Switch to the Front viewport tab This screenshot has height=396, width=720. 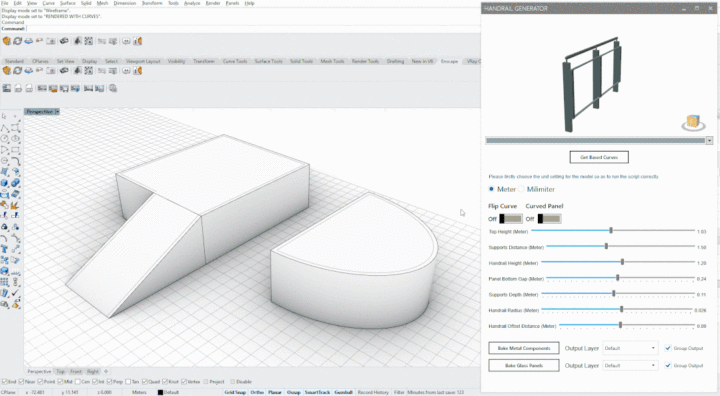pyautogui.click(x=76, y=371)
